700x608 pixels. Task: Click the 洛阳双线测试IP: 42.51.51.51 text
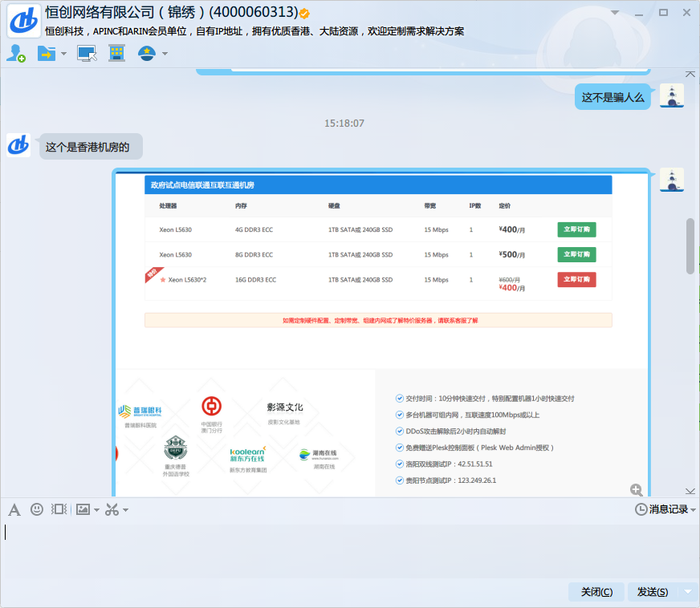(x=449, y=464)
